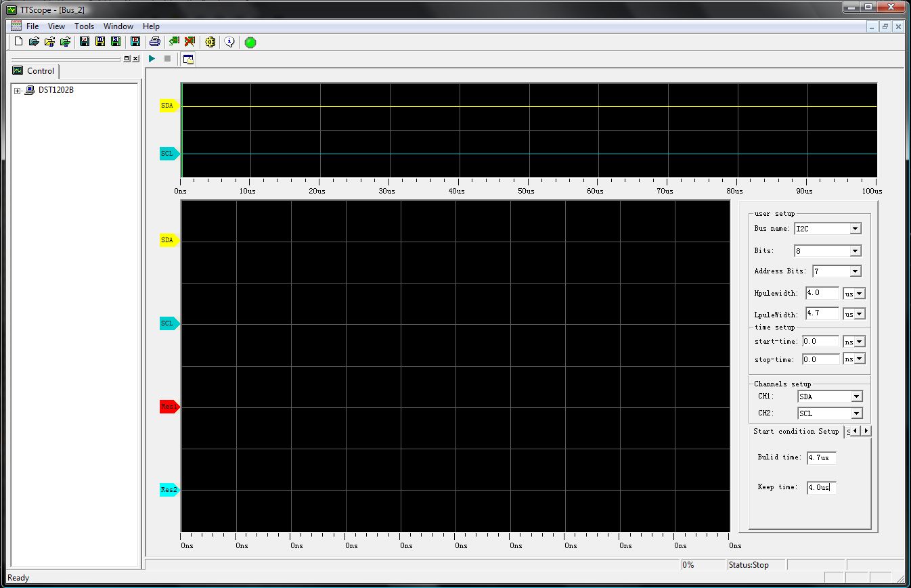Switch to the Control tab
The height and width of the screenshot is (588, 911).
coord(35,71)
